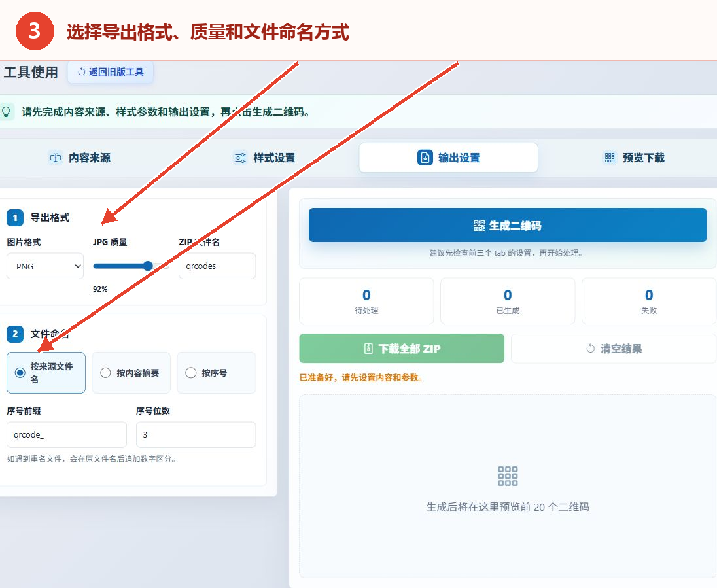Viewport: 717px width, 588px height.
Task: Click the text 生成后将在这里预览前 20 个二维码
Action: tap(508, 507)
